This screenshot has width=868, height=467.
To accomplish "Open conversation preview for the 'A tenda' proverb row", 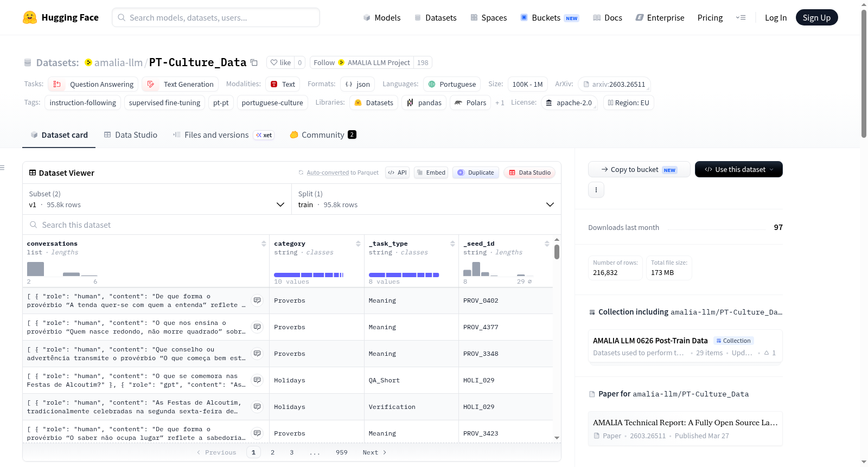I will (257, 300).
